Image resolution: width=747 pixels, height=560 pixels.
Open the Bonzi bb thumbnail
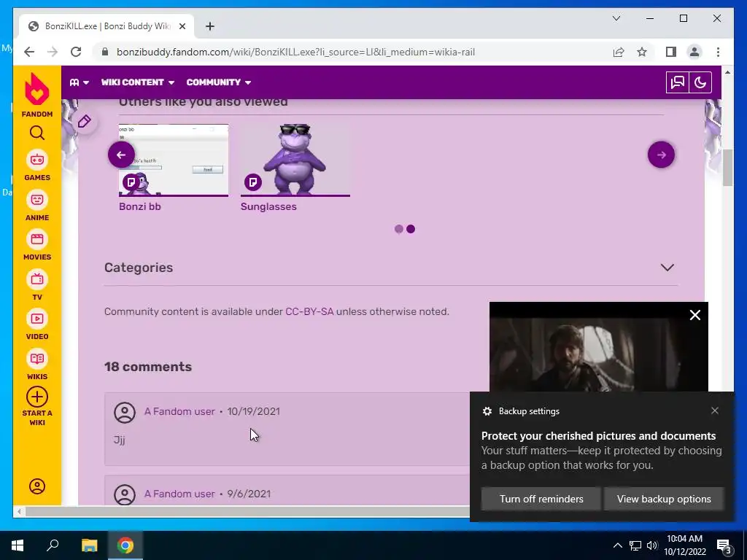click(x=174, y=160)
